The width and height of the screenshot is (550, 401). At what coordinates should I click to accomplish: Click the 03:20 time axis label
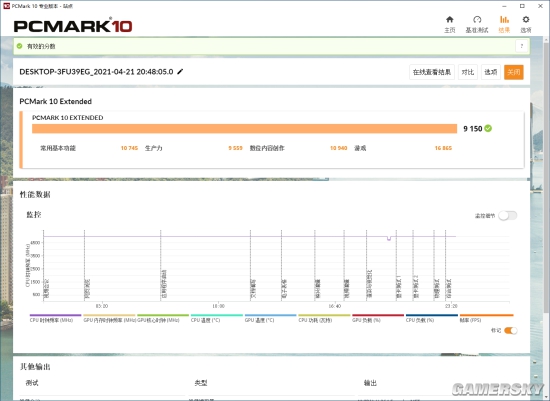[x=102, y=306]
